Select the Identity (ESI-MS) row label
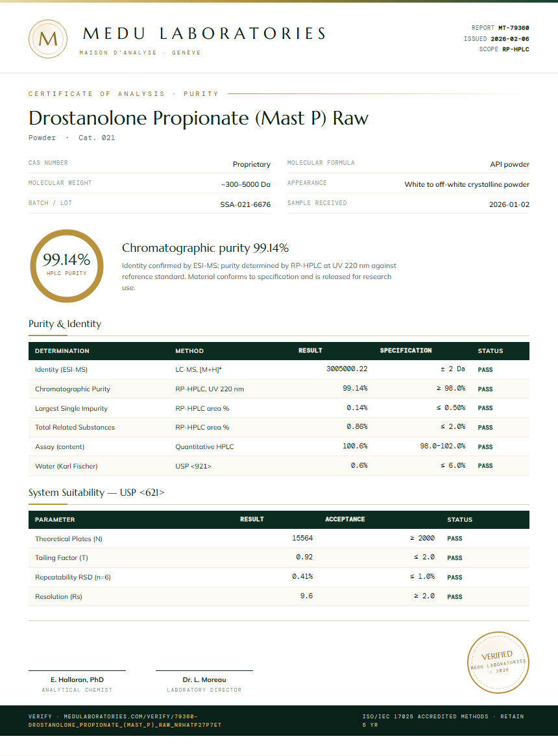The width and height of the screenshot is (558, 756). [61, 370]
